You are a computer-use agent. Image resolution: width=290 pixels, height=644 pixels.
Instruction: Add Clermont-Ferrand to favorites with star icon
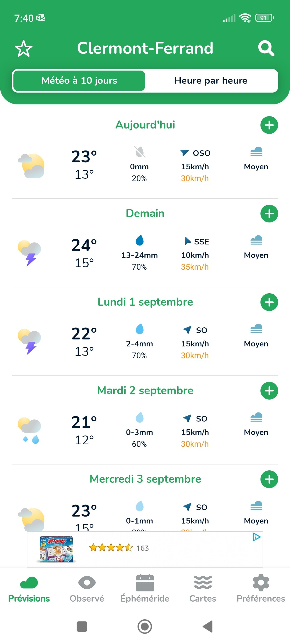click(24, 49)
